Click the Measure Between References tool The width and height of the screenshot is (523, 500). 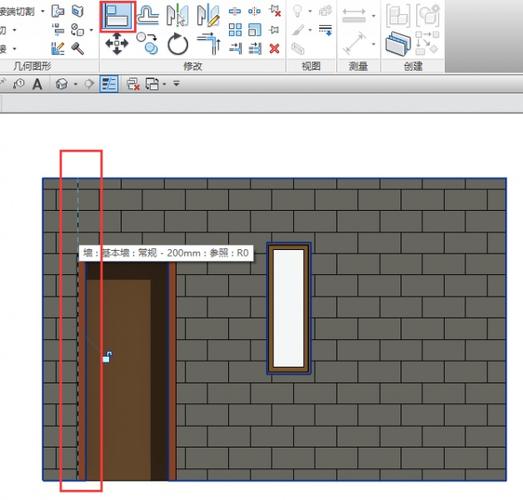pos(354,15)
